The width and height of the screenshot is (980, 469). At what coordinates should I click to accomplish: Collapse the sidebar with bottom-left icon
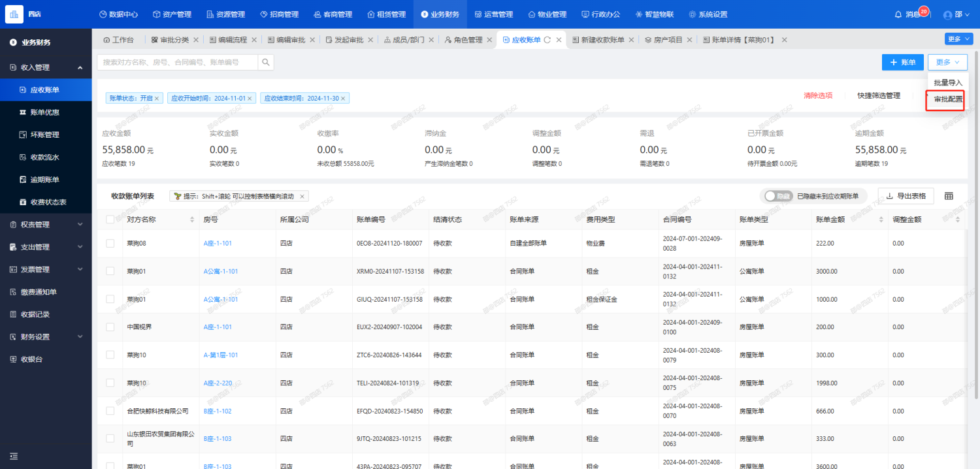click(x=14, y=456)
